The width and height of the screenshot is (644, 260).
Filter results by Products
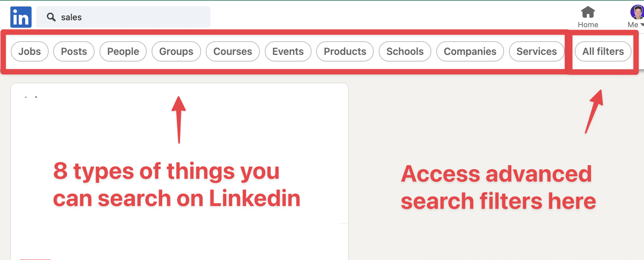point(345,51)
